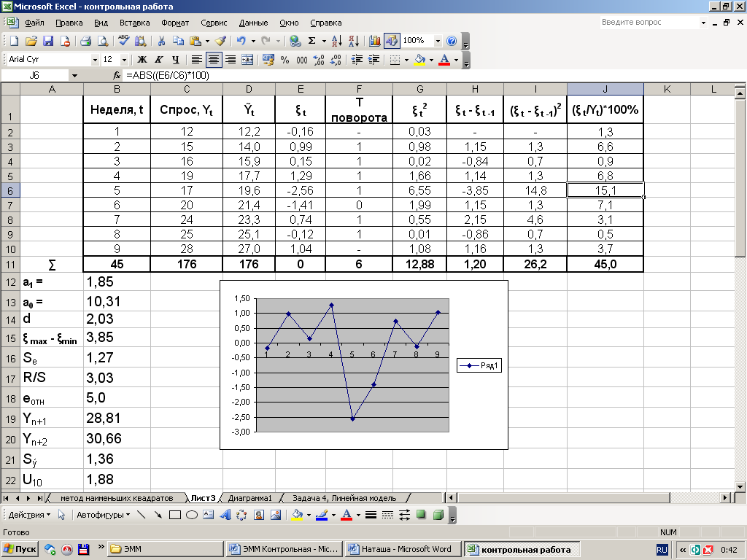The width and height of the screenshot is (747, 560).
Task: Sort ascending with the A-Z icon
Action: [336, 42]
